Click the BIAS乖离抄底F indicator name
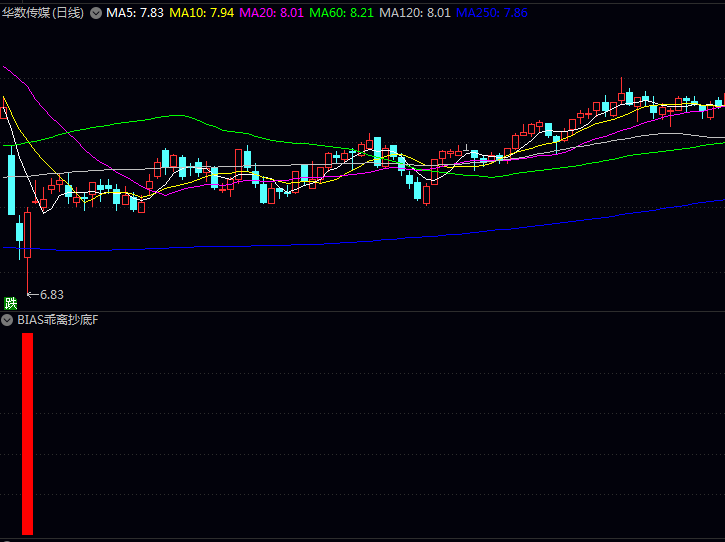Viewport: 725px width, 542px height. click(x=58, y=320)
